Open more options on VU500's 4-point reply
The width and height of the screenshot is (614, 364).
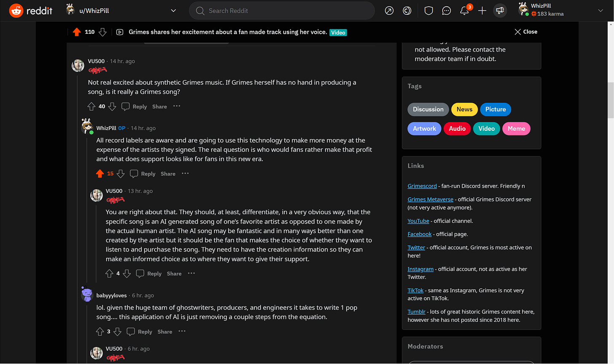(191, 273)
